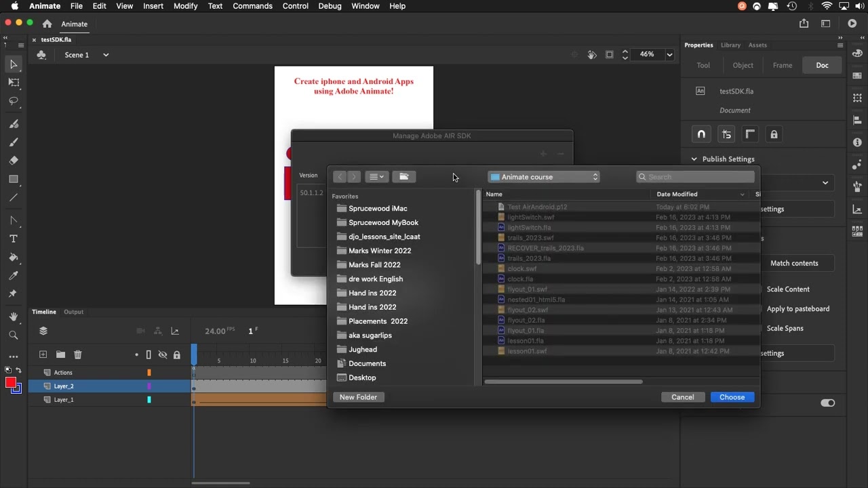Viewport: 868px width, 488px height.
Task: Toggle Layer_1 outline color swatch
Action: point(149,400)
